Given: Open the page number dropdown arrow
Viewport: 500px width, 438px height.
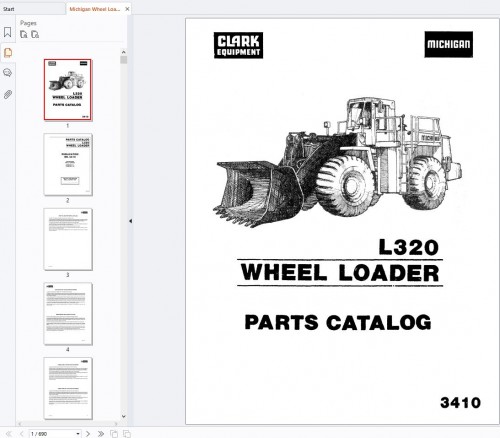Looking at the screenshot, I should [78, 434].
